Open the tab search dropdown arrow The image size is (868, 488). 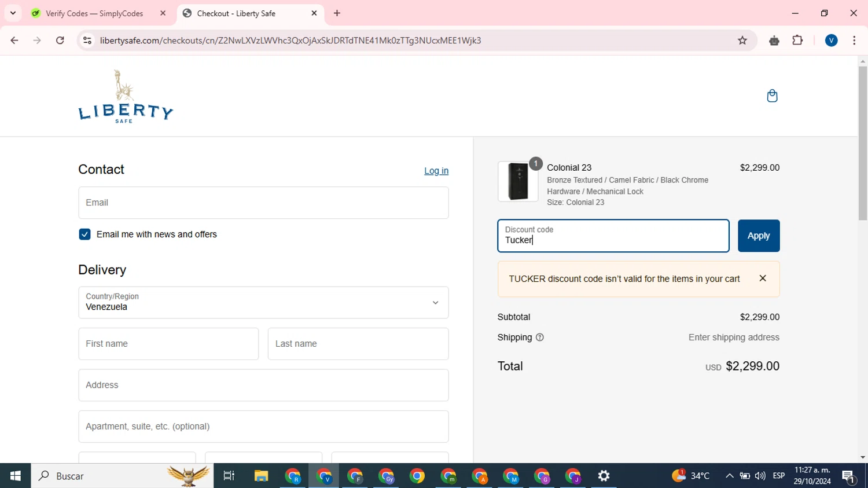point(13,13)
